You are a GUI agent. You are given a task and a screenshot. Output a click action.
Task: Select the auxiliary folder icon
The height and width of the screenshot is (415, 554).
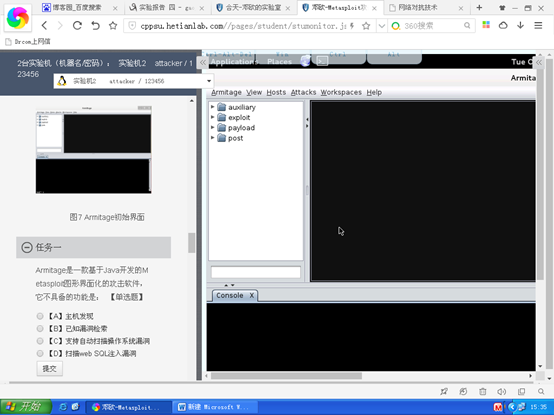click(x=222, y=107)
